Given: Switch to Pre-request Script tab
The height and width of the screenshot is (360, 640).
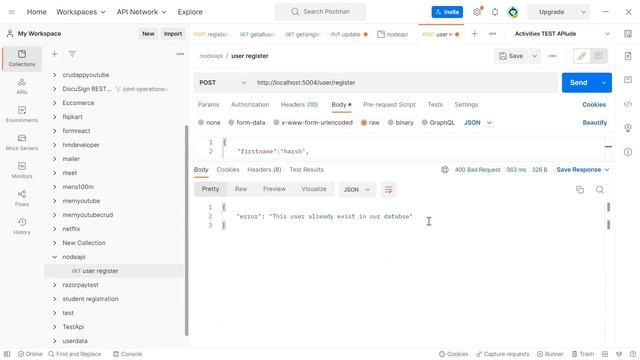Looking at the screenshot, I should pos(389,104).
